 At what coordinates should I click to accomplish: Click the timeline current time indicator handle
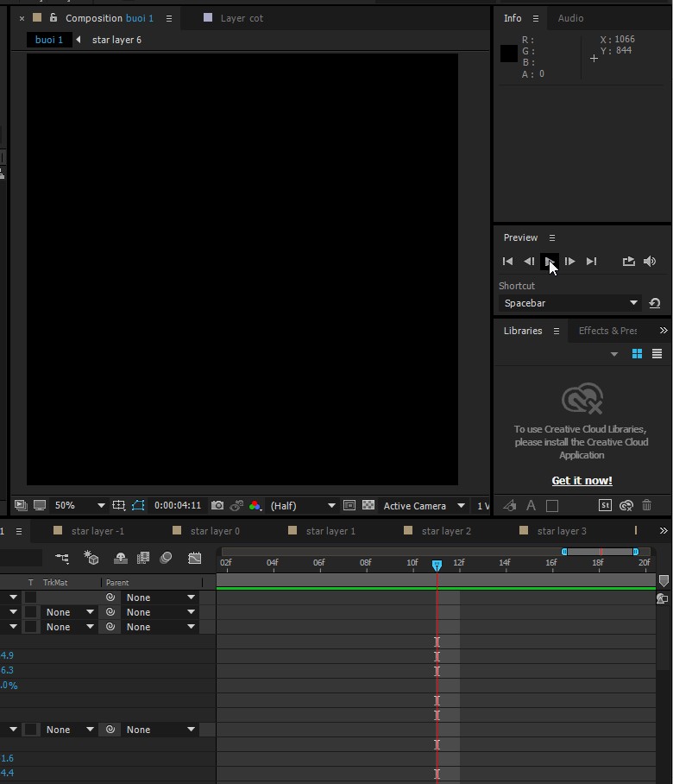point(437,565)
